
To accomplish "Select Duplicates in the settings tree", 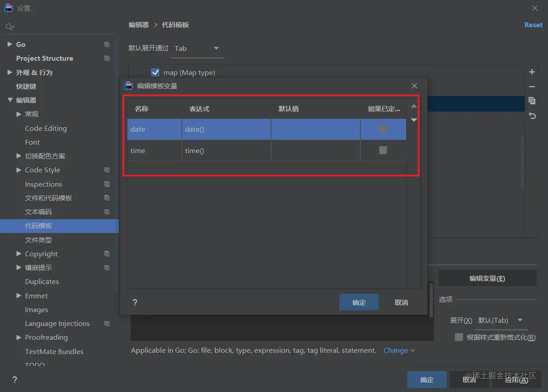I will (x=42, y=281).
